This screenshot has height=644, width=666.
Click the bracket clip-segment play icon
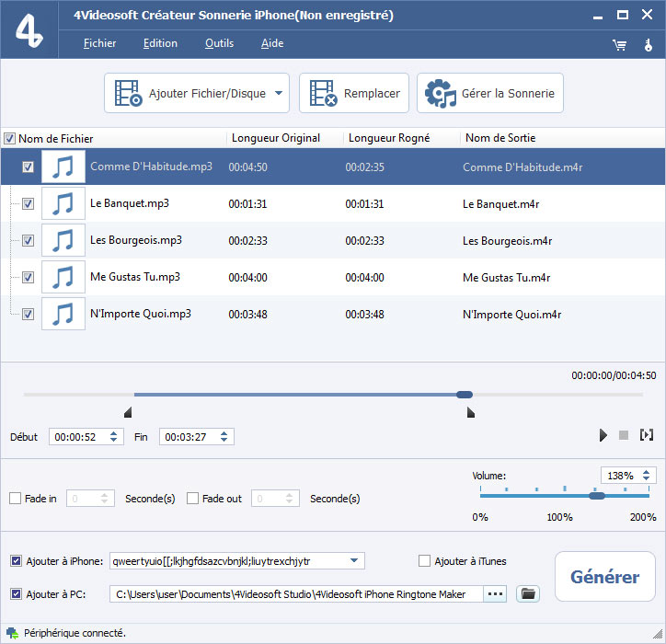(647, 435)
